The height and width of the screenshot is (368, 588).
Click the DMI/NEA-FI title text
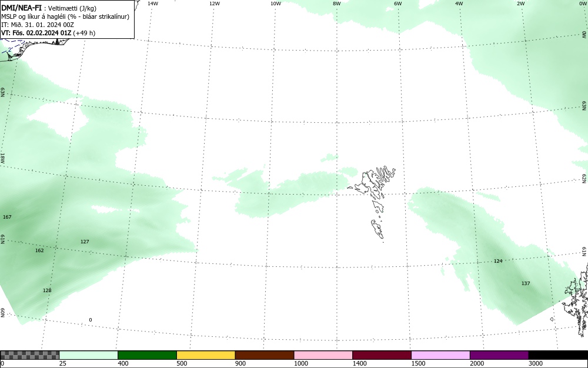21,8
